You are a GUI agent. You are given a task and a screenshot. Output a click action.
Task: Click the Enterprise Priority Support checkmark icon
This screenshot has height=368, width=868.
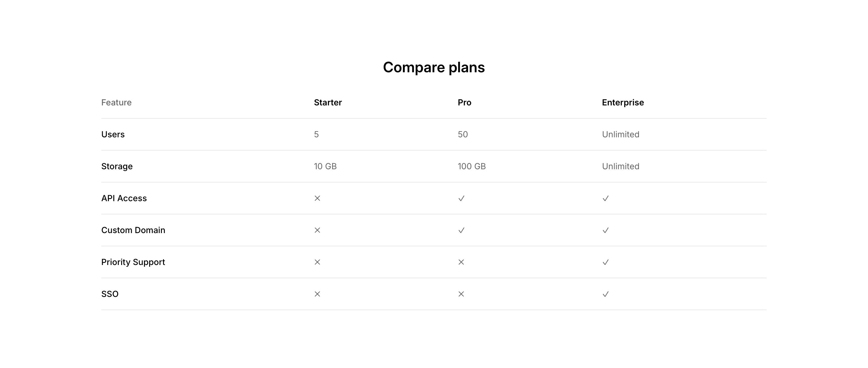(x=605, y=262)
